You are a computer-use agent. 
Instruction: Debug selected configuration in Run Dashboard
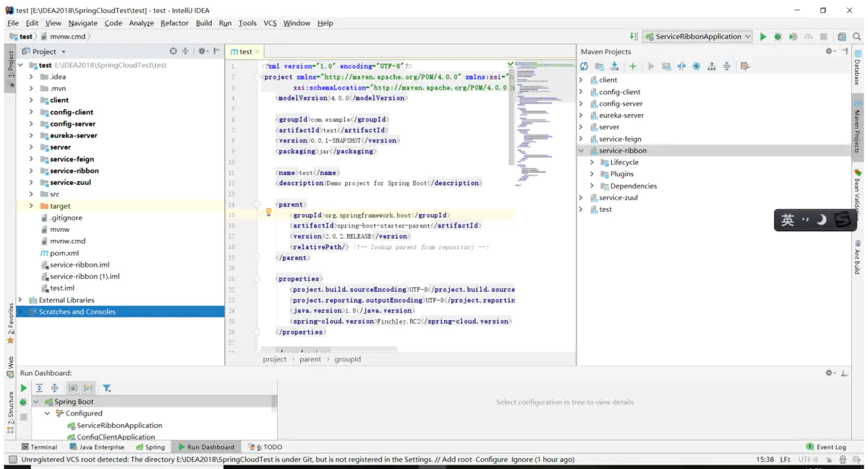click(x=24, y=402)
